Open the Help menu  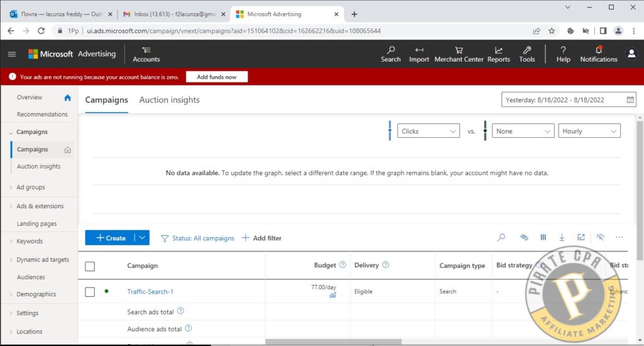(563, 54)
